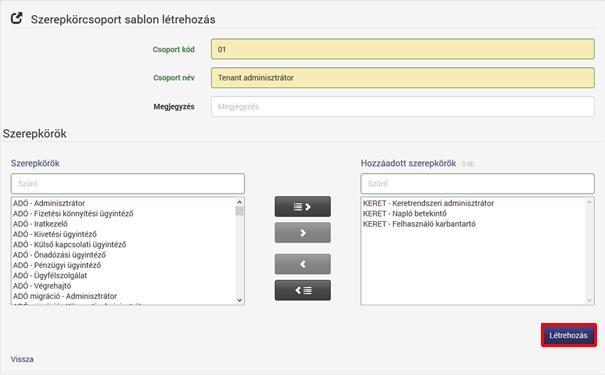Add all roles with the move-all-right button
605x375 pixels.
pos(302,207)
